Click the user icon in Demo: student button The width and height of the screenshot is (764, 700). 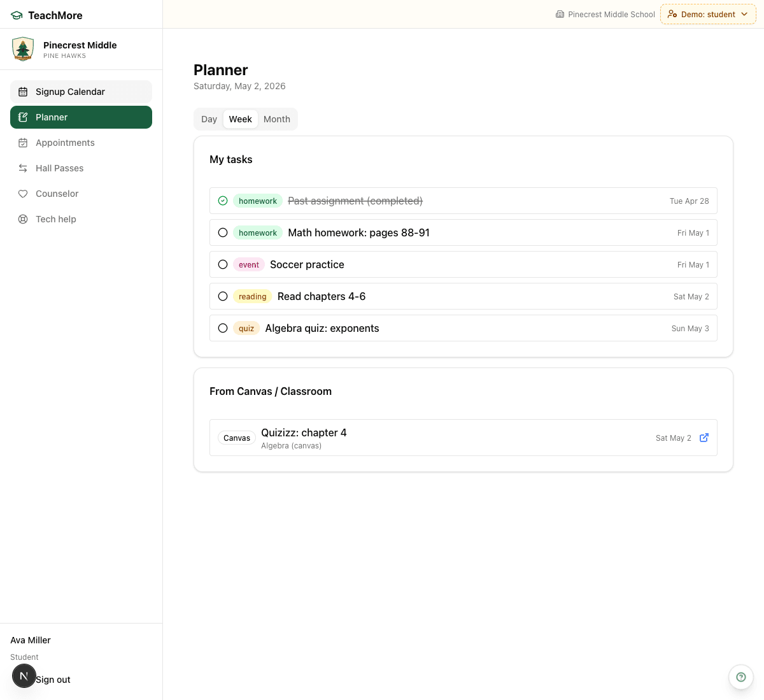(x=672, y=14)
